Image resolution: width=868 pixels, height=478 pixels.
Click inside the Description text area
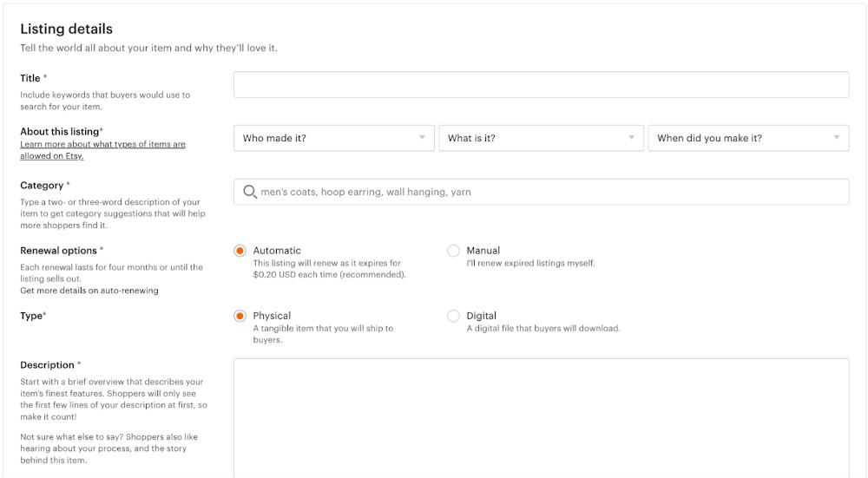click(541, 416)
